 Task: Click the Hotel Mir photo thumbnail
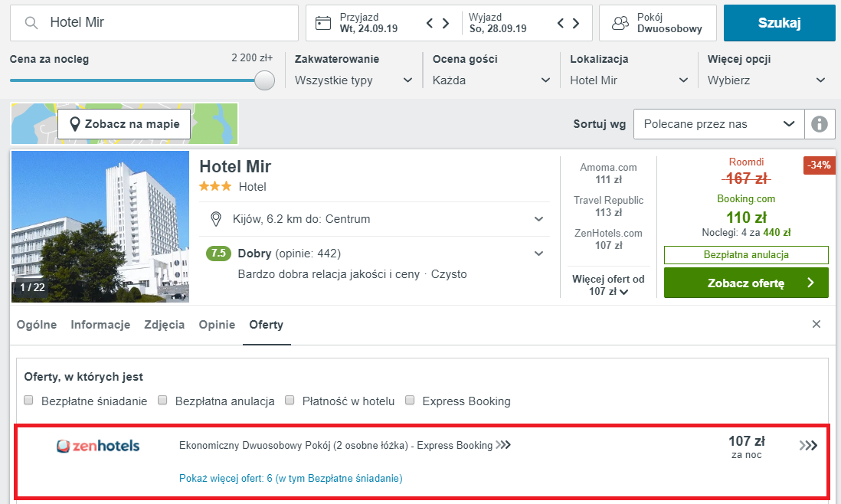tap(100, 226)
